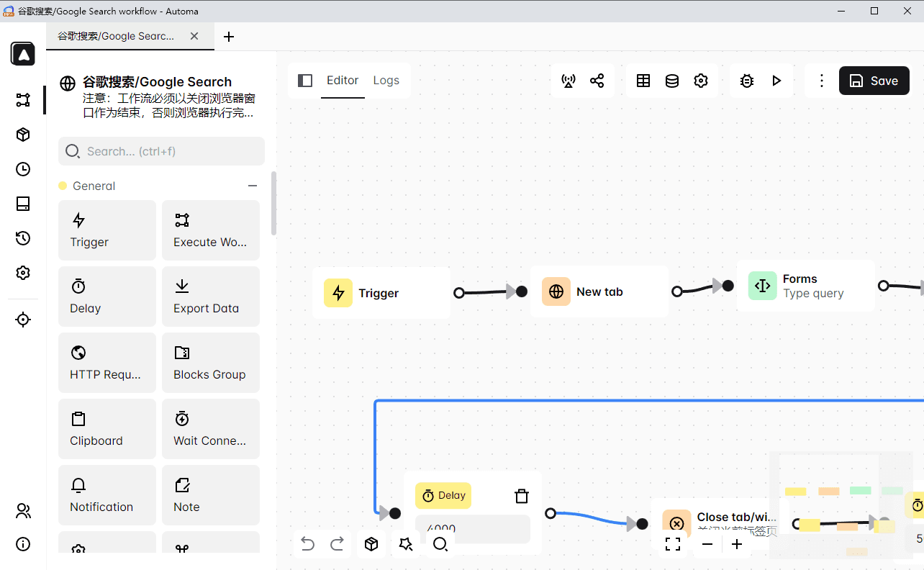Open the three-dot workflow options menu

tap(821, 81)
